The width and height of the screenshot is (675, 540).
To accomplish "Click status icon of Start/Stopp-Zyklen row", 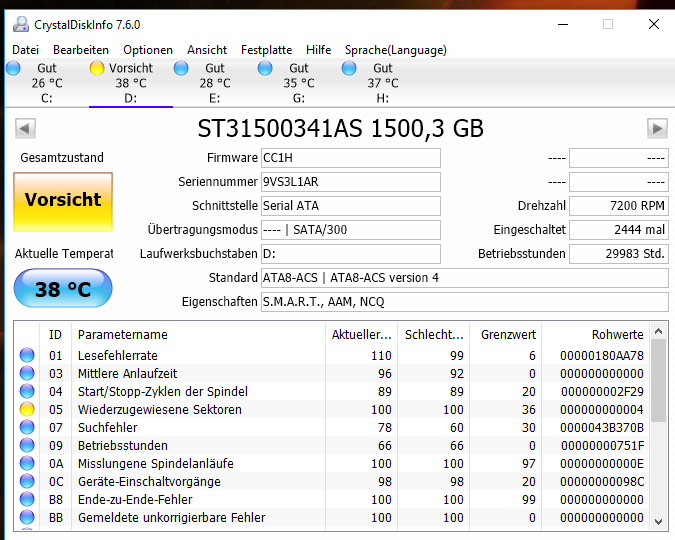I will pos(27,391).
